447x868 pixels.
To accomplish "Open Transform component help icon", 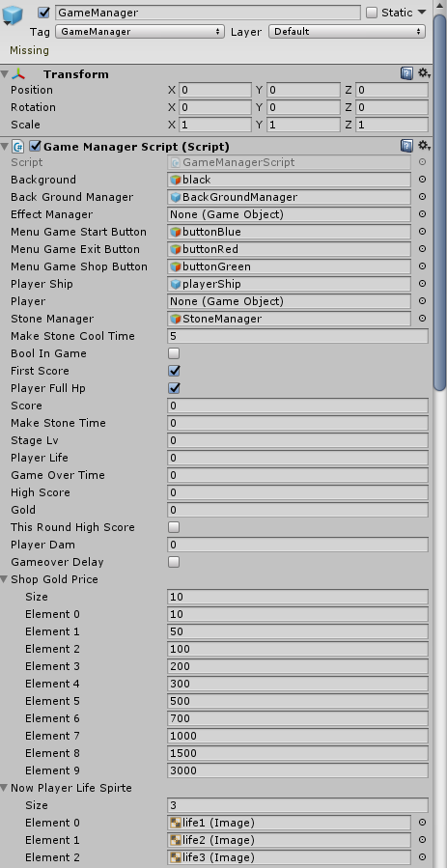I will [406, 73].
